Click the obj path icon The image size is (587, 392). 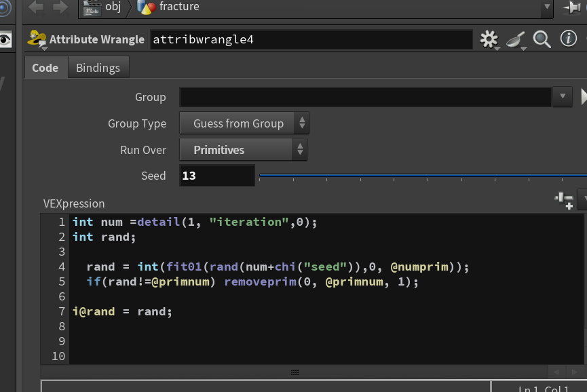92,7
